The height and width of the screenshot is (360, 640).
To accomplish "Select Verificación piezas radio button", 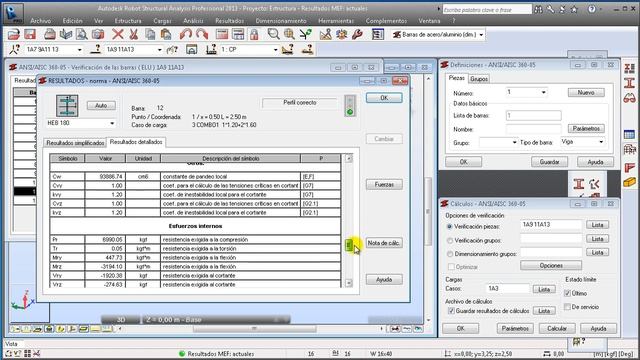I will (449, 226).
